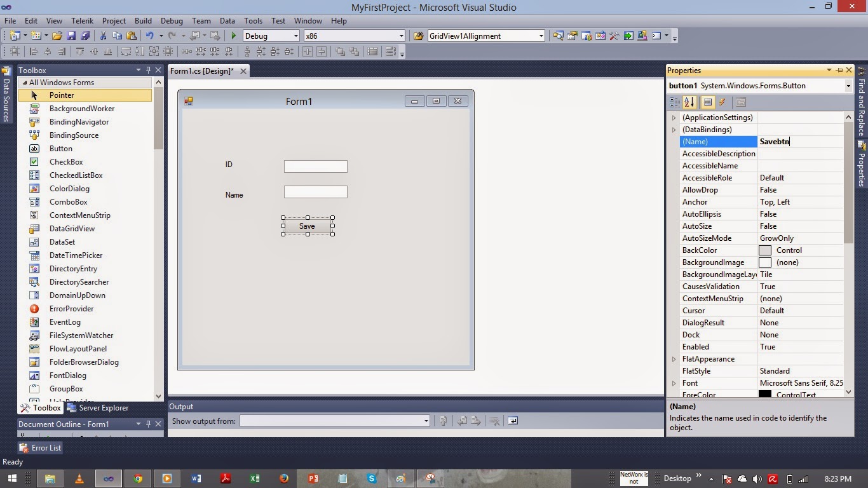Toggle auto-hide pin on Document Outline panel
868x488 pixels.
[148, 424]
